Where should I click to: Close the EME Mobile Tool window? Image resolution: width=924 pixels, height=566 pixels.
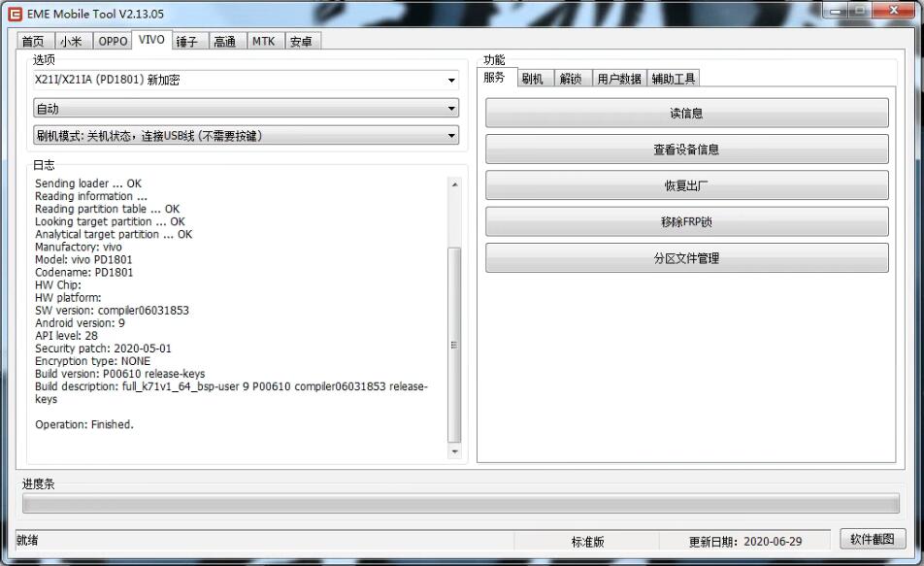pyautogui.click(x=894, y=10)
